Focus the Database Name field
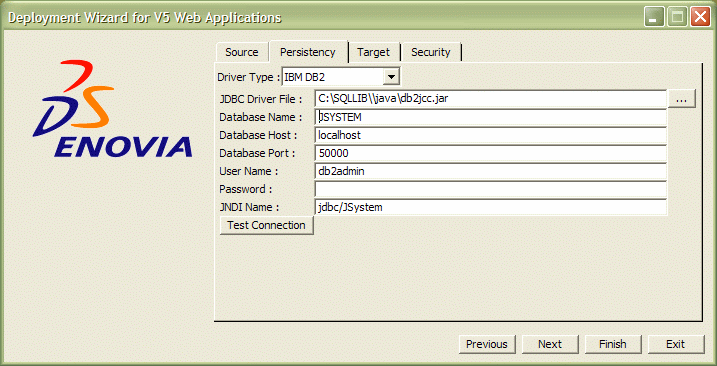 coord(490,117)
